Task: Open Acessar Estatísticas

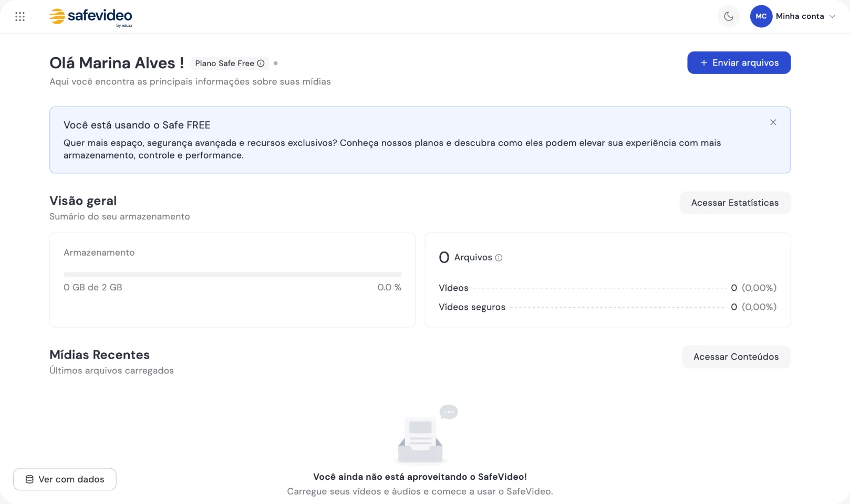Action: [x=735, y=203]
